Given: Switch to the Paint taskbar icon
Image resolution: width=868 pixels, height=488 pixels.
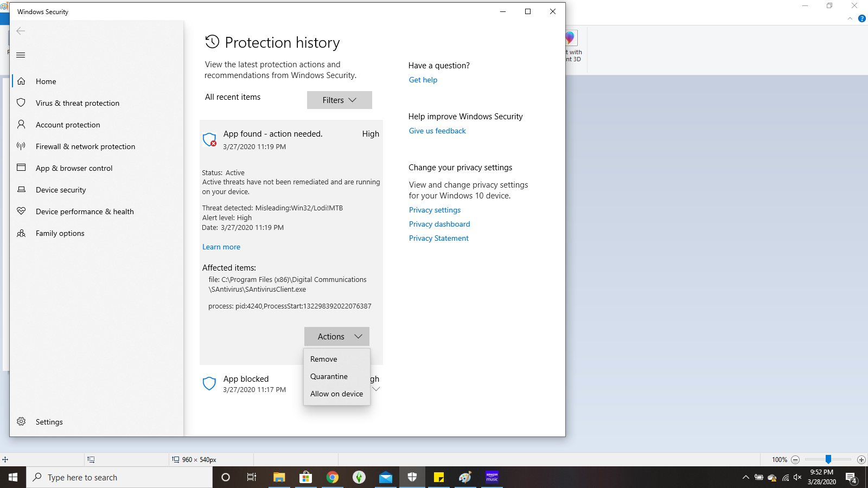Looking at the screenshot, I should point(465,477).
